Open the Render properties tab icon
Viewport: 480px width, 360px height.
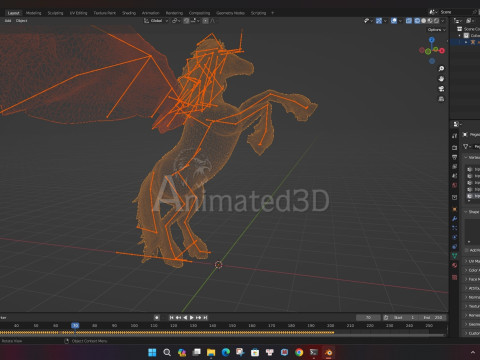coord(455,147)
